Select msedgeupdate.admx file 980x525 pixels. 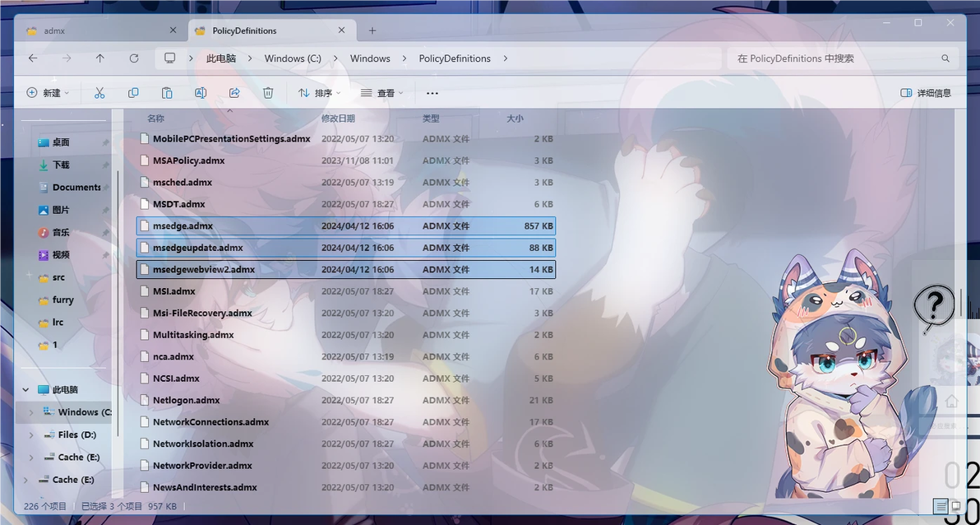tap(346, 248)
